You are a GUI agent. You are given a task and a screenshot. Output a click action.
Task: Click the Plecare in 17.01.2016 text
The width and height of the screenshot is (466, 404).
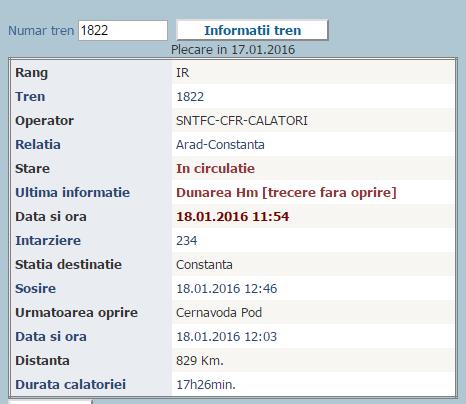(233, 50)
